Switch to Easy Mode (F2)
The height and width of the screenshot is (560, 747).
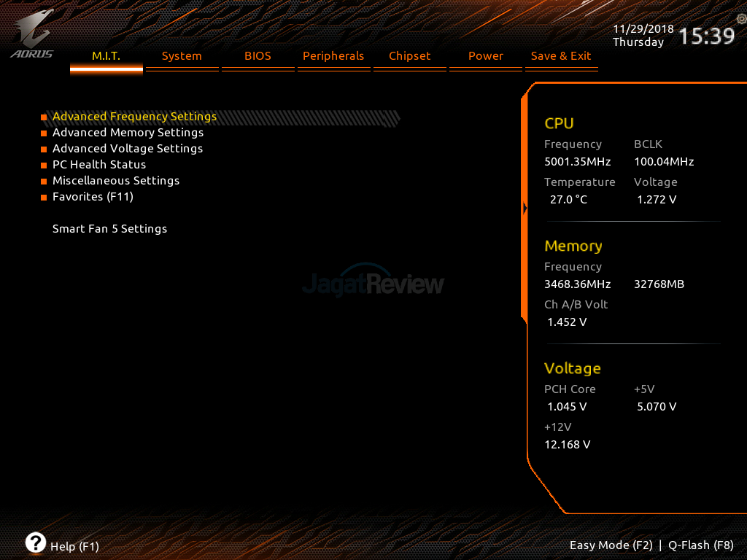coord(611,545)
